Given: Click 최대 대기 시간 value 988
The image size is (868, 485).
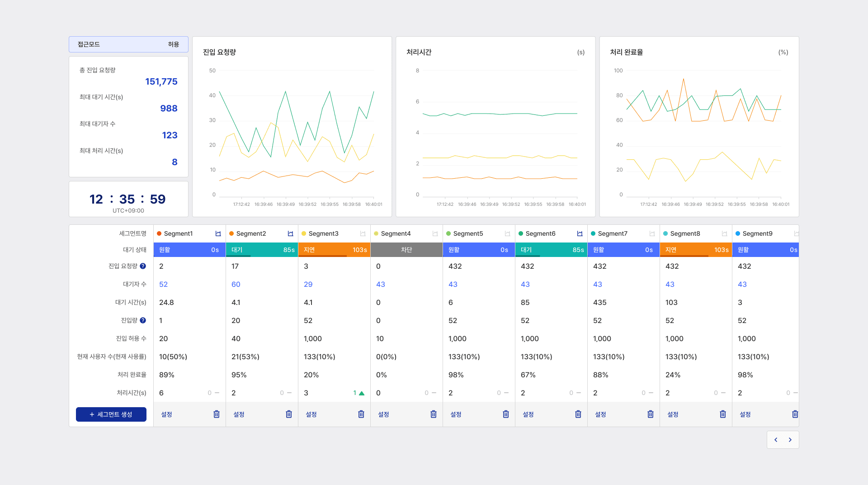Looking at the screenshot, I should [169, 108].
